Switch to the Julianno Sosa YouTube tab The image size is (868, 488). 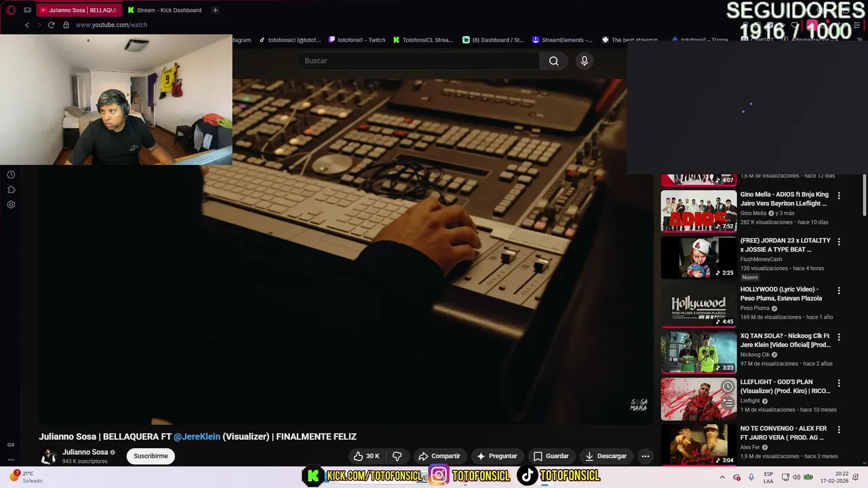coord(79,10)
